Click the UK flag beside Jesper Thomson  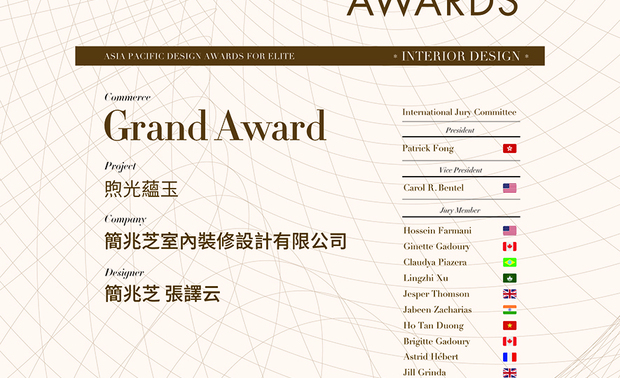(x=509, y=294)
